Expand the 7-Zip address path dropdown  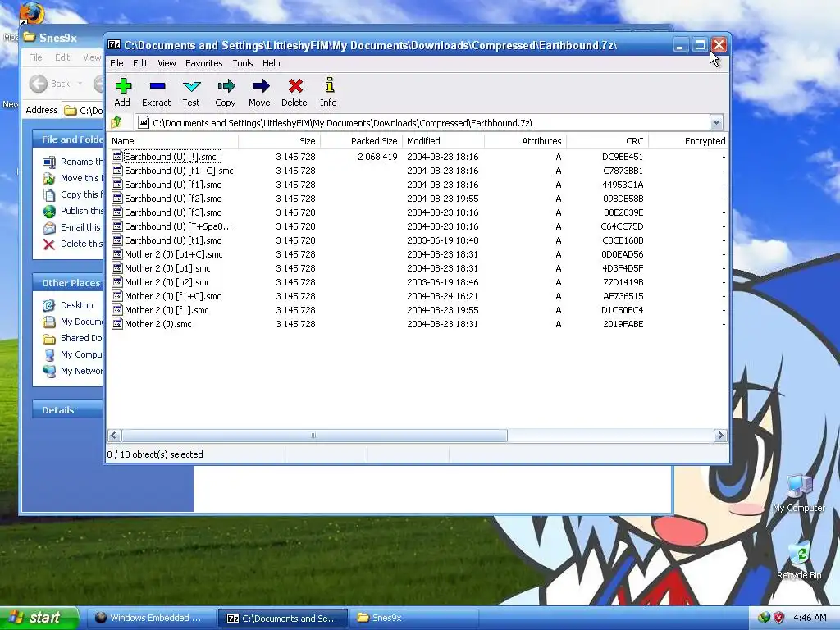coord(717,123)
